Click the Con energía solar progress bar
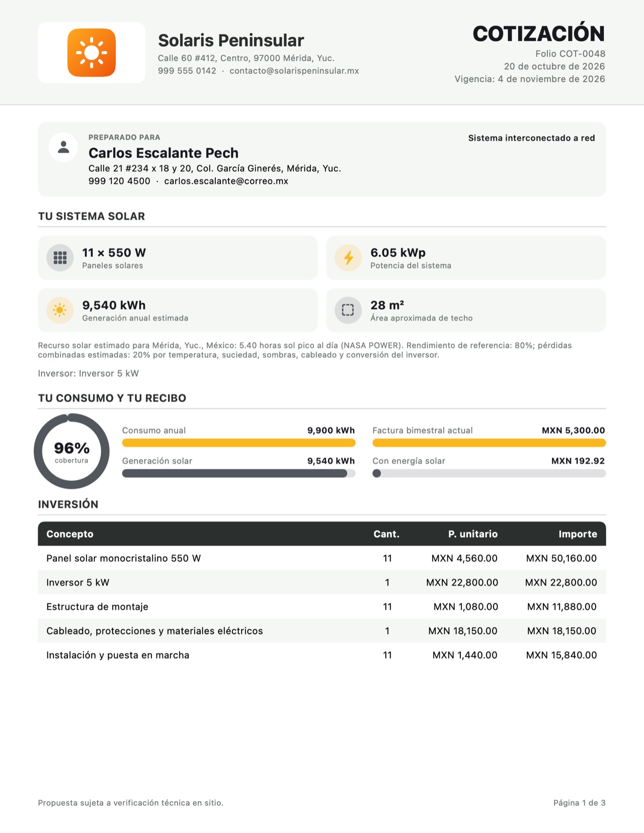Image resolution: width=644 pixels, height=833 pixels. click(489, 473)
